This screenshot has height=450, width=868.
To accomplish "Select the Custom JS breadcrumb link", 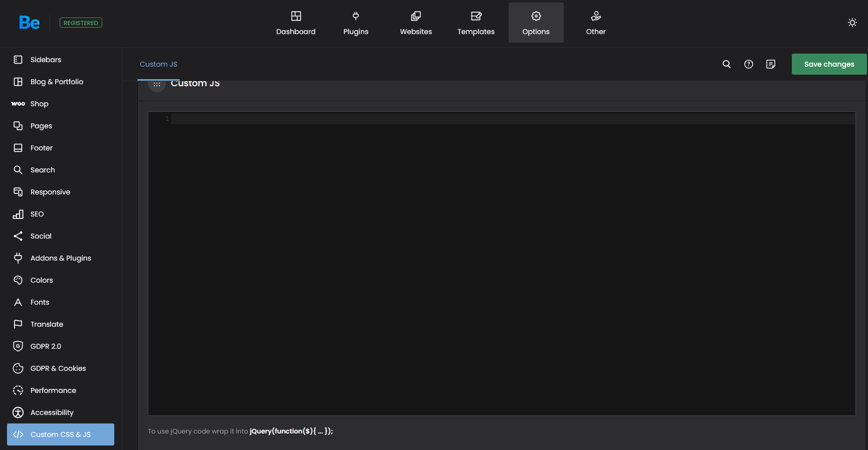I will (x=158, y=64).
